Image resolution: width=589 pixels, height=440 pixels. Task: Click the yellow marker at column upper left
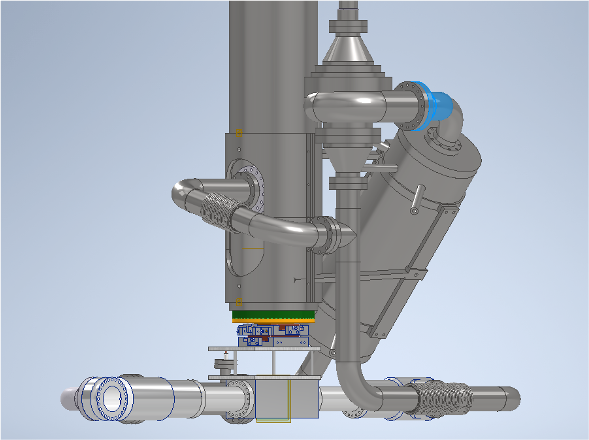click(239, 133)
